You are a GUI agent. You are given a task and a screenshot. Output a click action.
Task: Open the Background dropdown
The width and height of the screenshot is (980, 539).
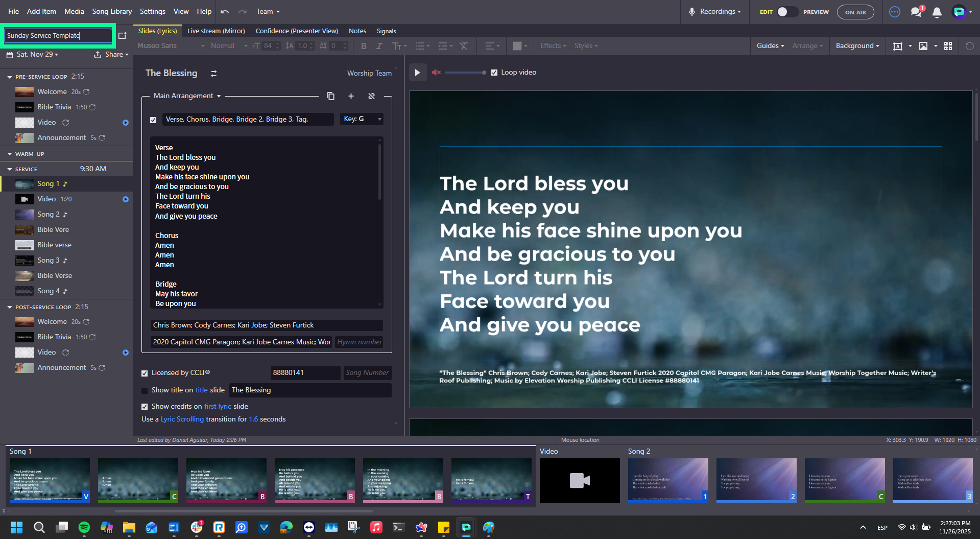tap(857, 46)
